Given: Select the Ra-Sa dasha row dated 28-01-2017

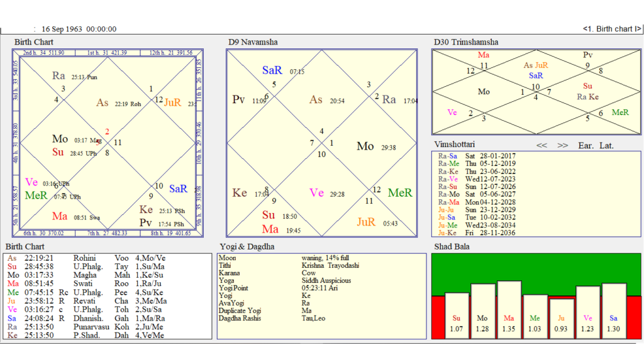Looking at the screenshot, I should tap(477, 156).
